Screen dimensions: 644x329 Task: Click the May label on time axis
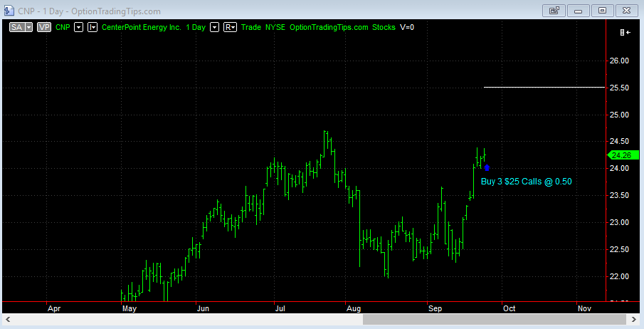pyautogui.click(x=130, y=308)
